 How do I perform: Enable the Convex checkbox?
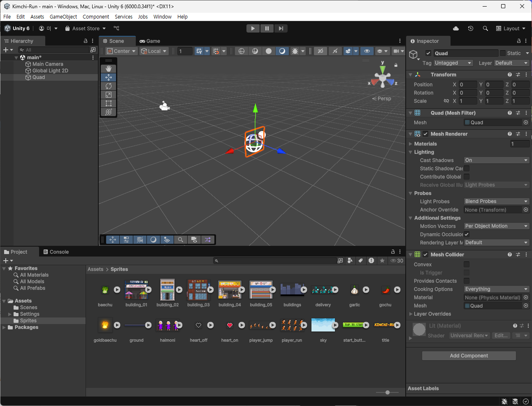pos(467,264)
